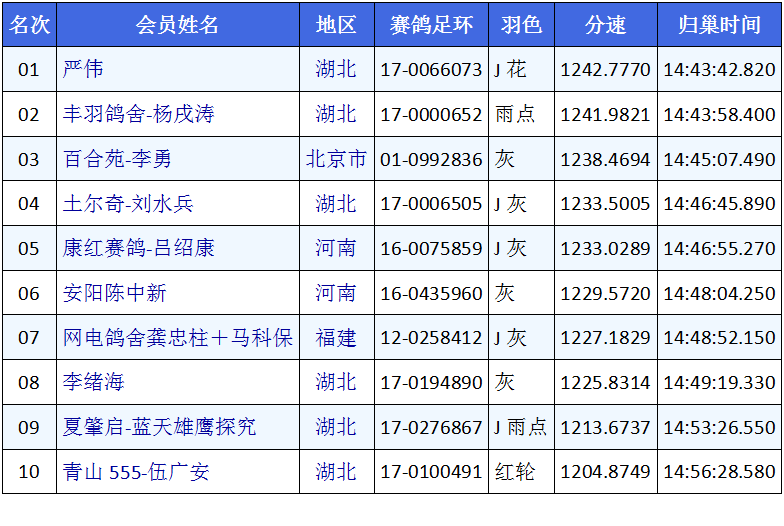Image resolution: width=784 pixels, height=526 pixels.
Task: Click the 名次 column header
Action: point(29,25)
